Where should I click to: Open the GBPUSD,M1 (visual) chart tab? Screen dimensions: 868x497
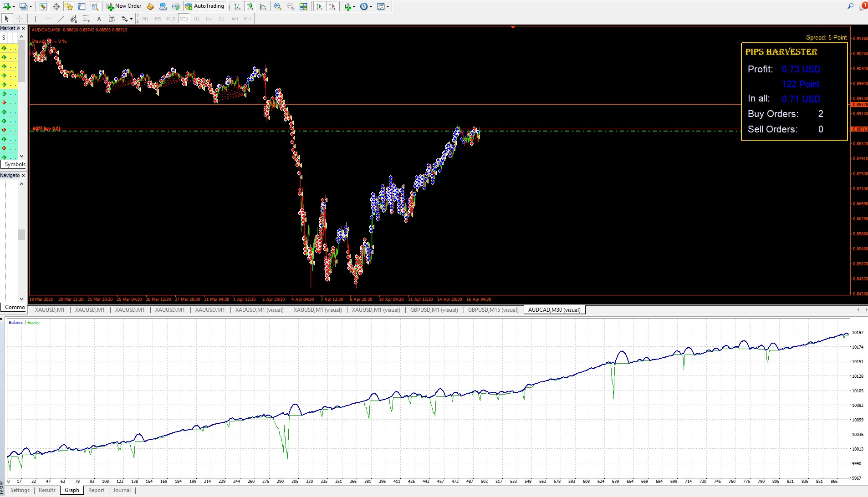(x=434, y=310)
